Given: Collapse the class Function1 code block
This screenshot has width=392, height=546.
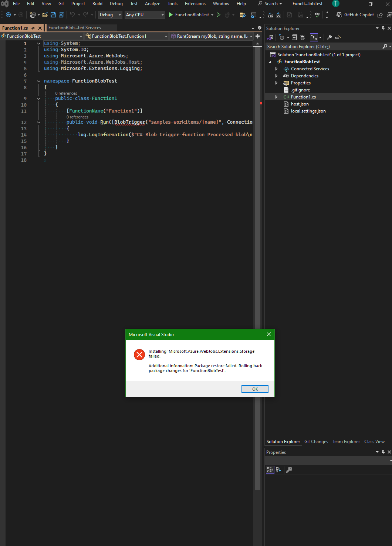Looking at the screenshot, I should (x=38, y=98).
